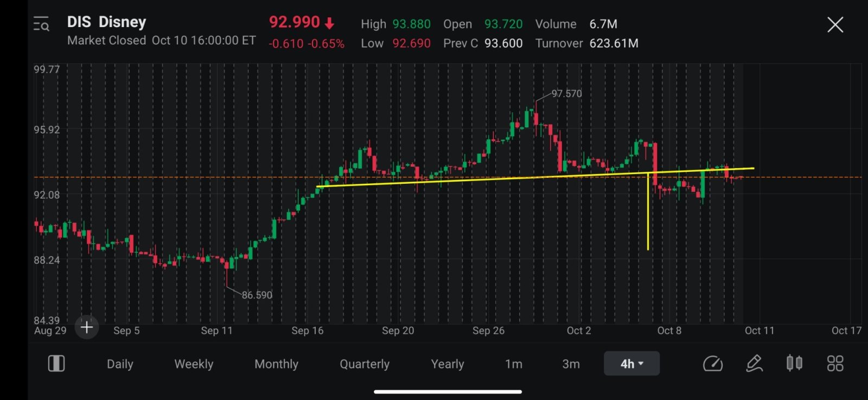Select the 1m interval
This screenshot has width=868, height=400.
click(x=514, y=364)
